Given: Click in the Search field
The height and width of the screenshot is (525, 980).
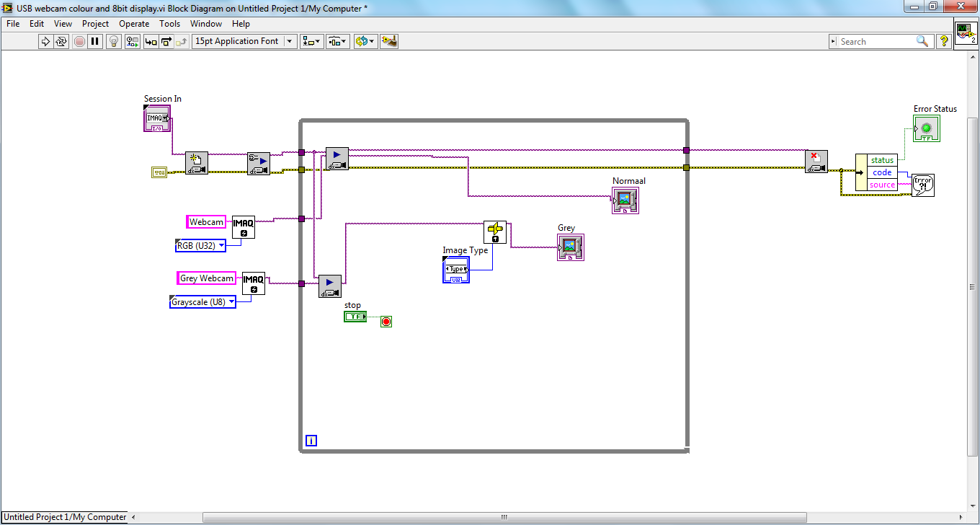Looking at the screenshot, I should click(x=876, y=42).
